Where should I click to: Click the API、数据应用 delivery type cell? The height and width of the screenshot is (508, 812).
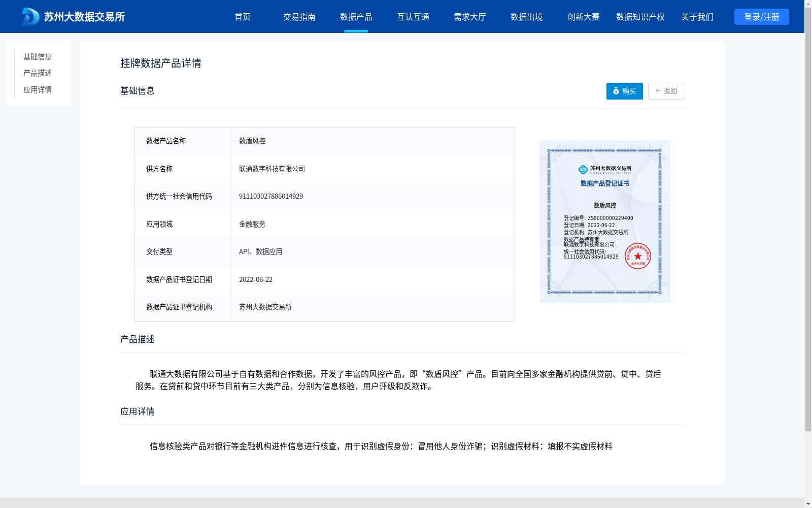373,252
